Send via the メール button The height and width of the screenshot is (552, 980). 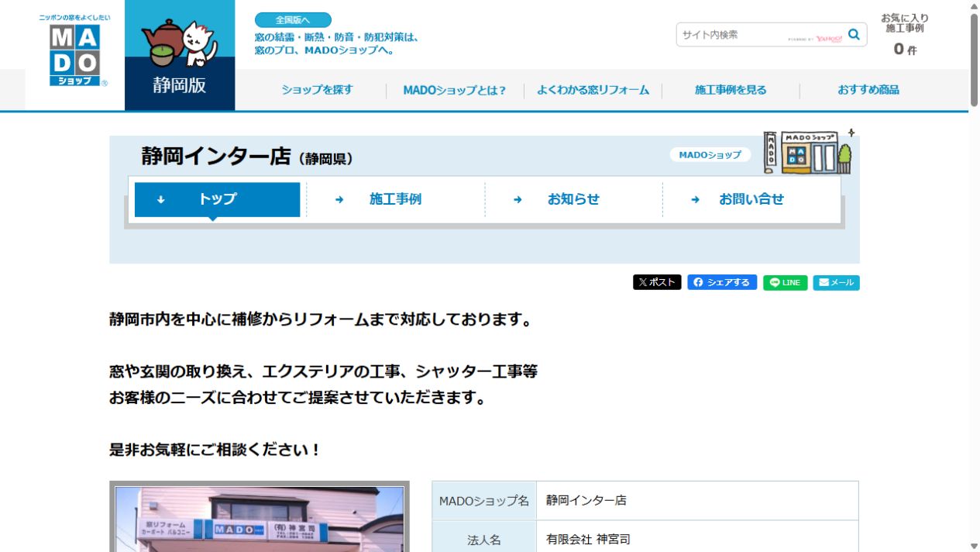click(x=836, y=282)
